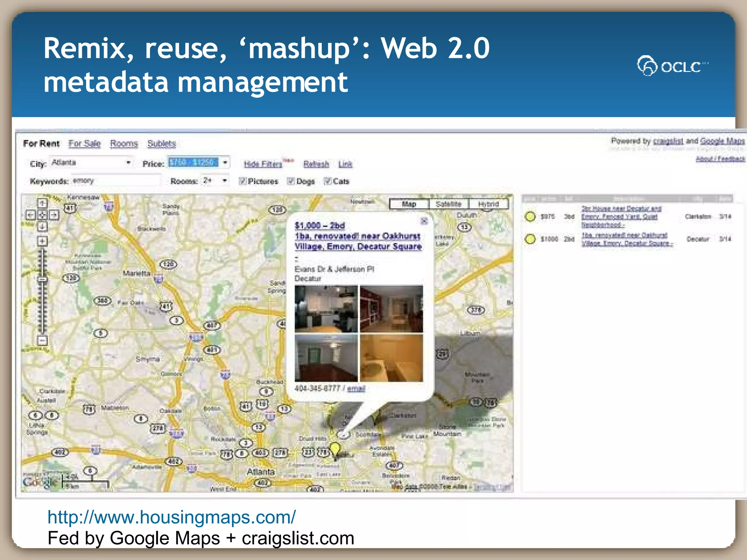Click the $975 price in the results list
This screenshot has width=747, height=560.
[547, 217]
